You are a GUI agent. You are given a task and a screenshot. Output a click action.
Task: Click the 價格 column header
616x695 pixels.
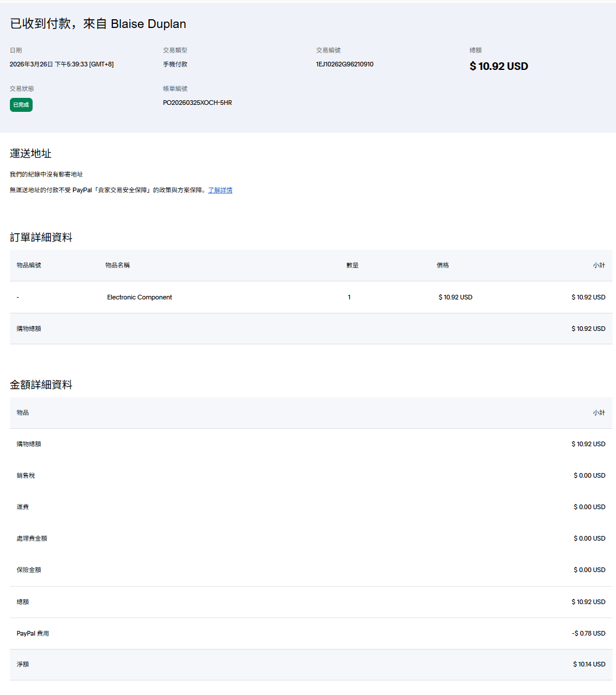click(x=442, y=265)
